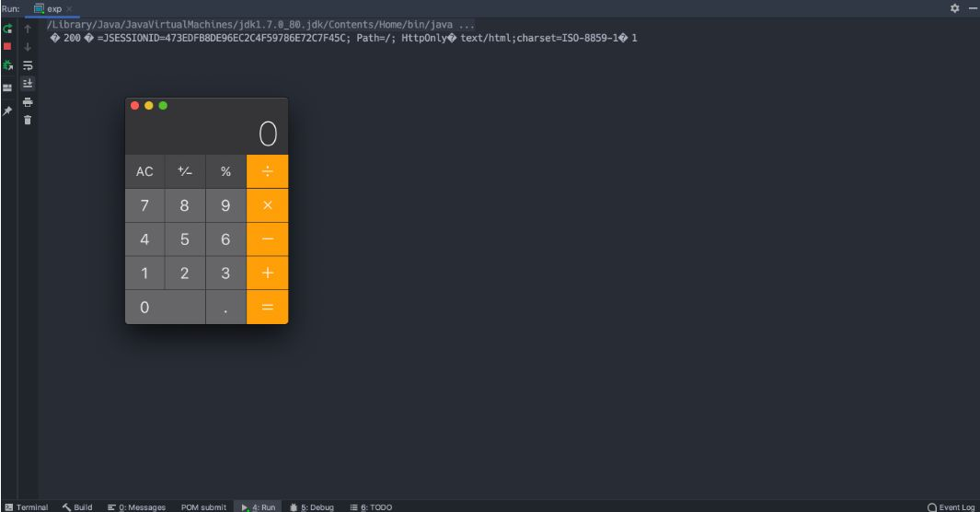This screenshot has height=512, width=980.
Task: Open the Event Log
Action: click(x=951, y=506)
